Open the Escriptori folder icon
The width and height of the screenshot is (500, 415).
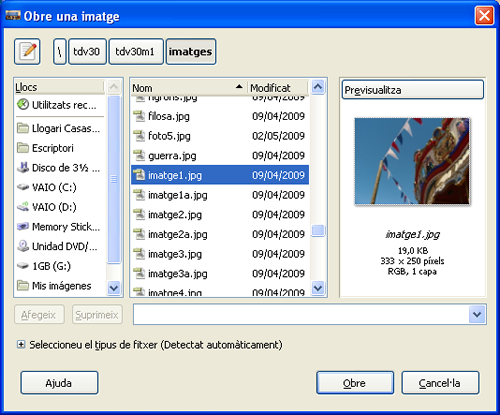click(x=23, y=148)
